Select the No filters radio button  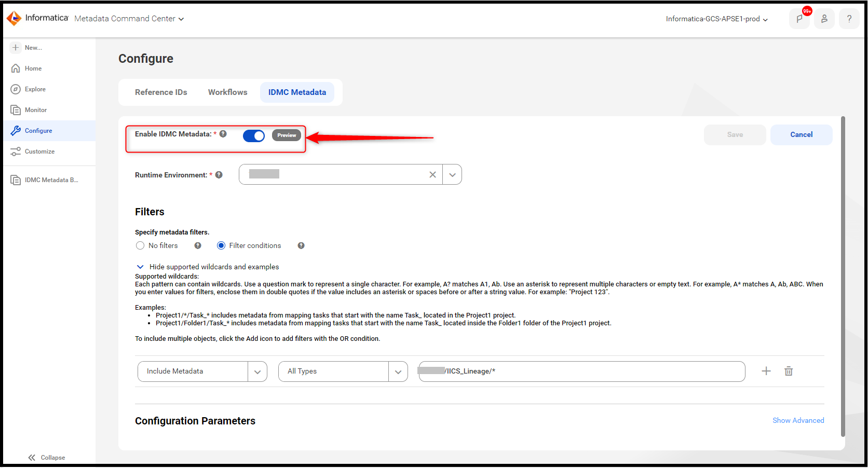tap(140, 245)
